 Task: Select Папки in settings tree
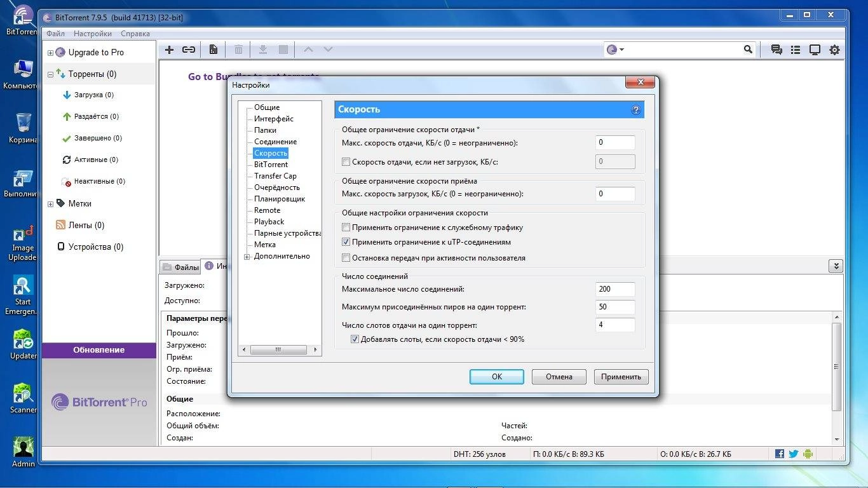[265, 130]
